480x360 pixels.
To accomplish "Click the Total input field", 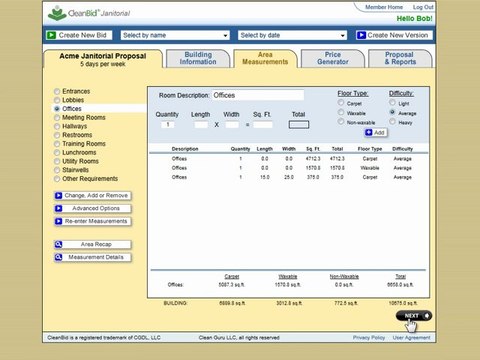I will coord(299,125).
